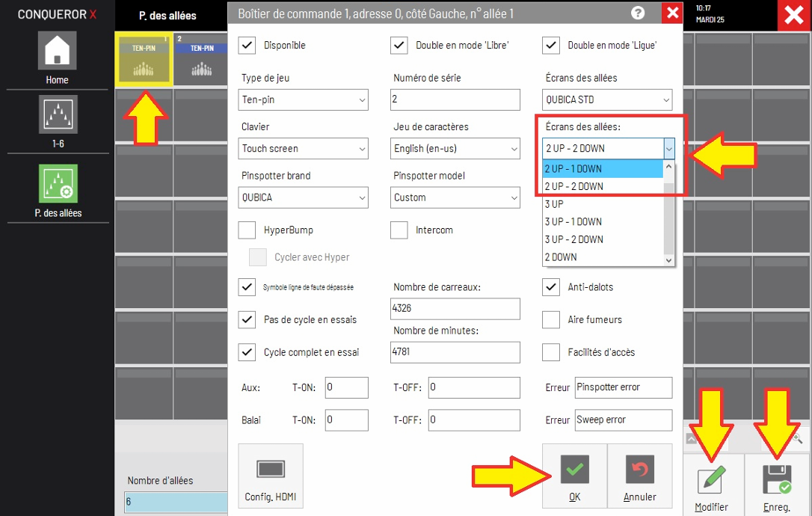This screenshot has height=516, width=812.
Task: Close the P. des allées screen
Action: [x=794, y=16]
